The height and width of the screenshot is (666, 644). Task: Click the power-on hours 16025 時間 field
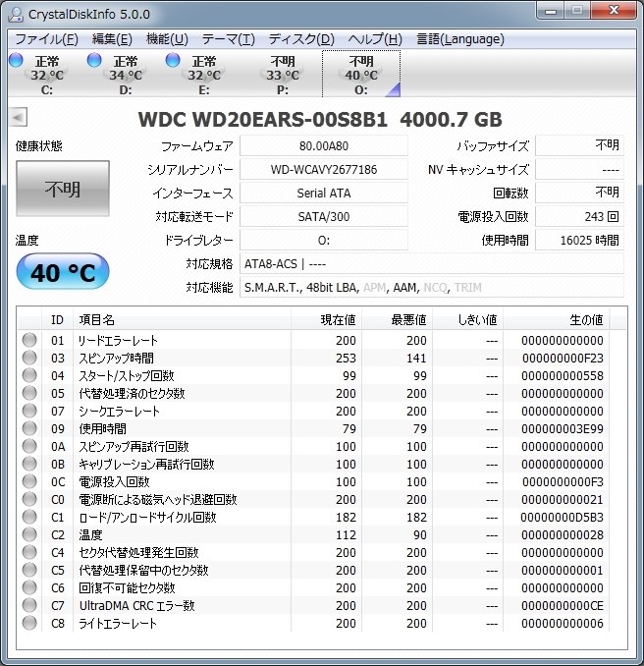click(x=579, y=241)
